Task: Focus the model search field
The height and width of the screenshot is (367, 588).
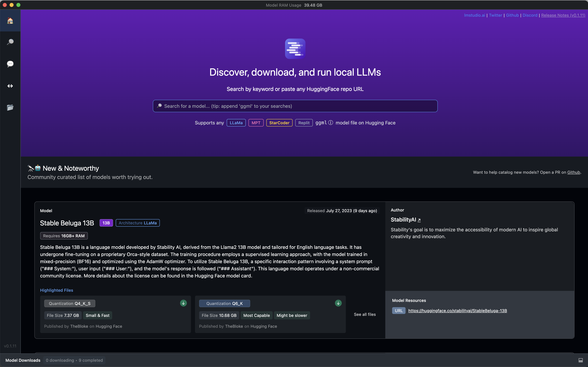Action: [x=295, y=106]
